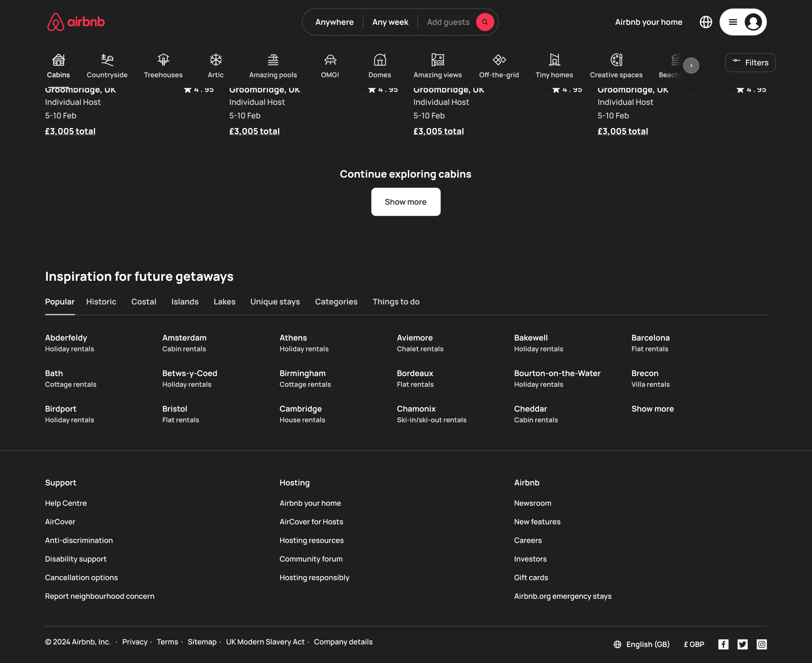Select the Tiny homes category
The height and width of the screenshot is (663, 812).
point(554,66)
